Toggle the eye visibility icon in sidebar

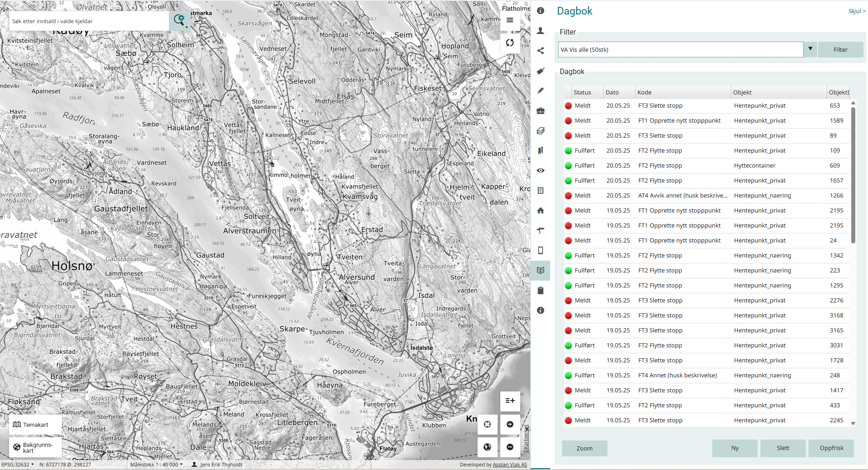click(540, 170)
